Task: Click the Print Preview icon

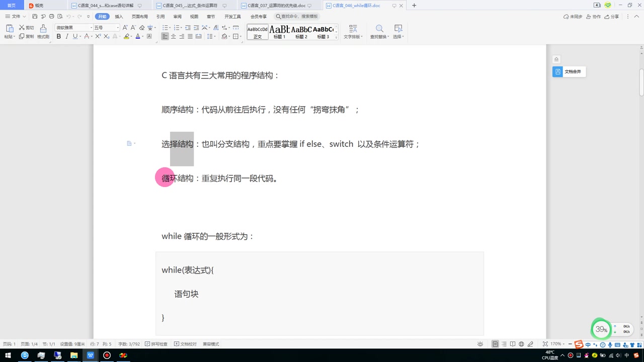Action: click(59, 17)
